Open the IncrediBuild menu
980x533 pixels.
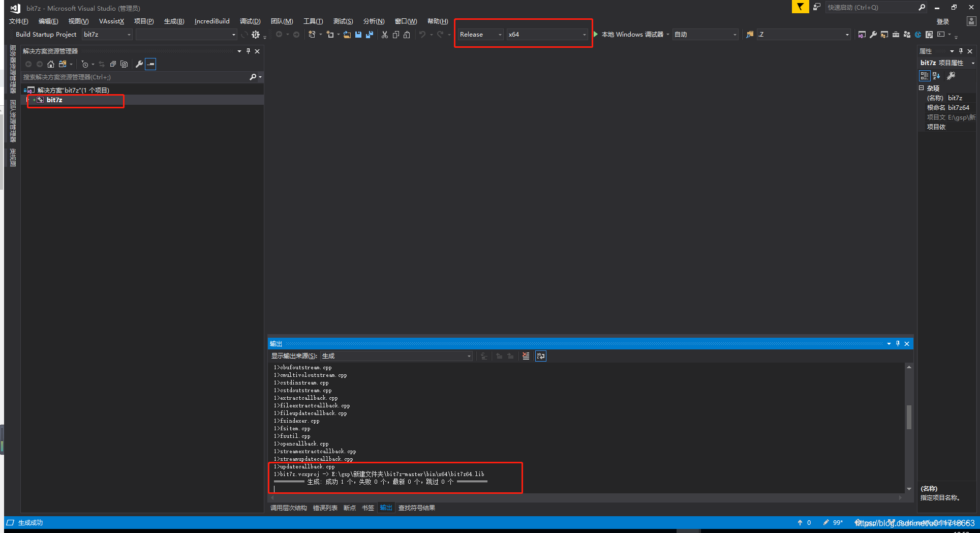click(x=212, y=21)
